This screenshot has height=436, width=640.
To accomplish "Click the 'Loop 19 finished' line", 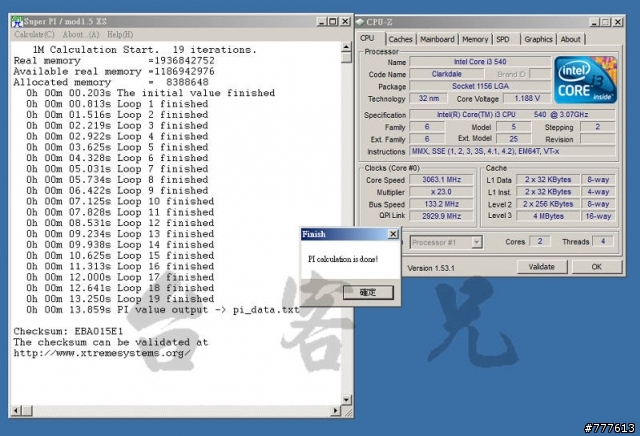I will [120, 299].
